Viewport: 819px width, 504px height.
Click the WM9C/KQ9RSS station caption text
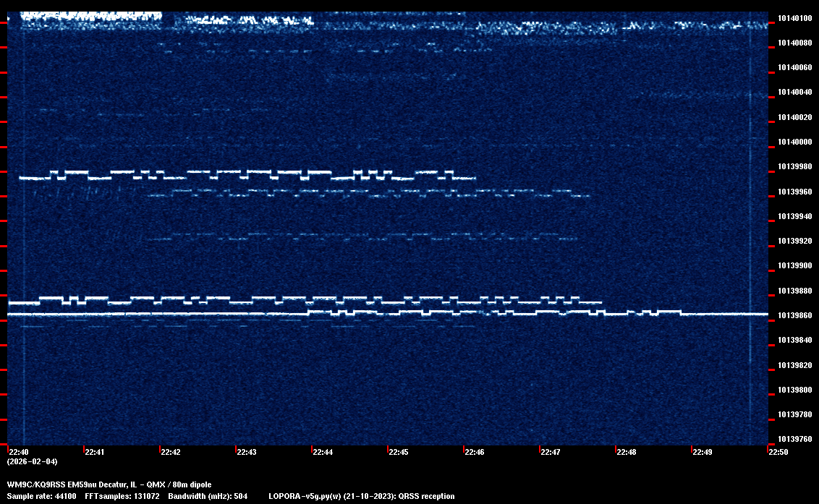point(109,484)
